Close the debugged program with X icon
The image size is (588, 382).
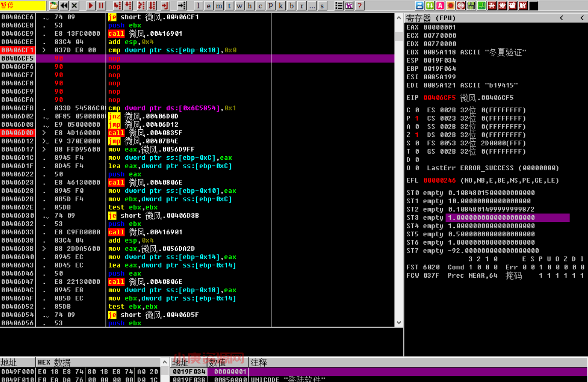75,6
